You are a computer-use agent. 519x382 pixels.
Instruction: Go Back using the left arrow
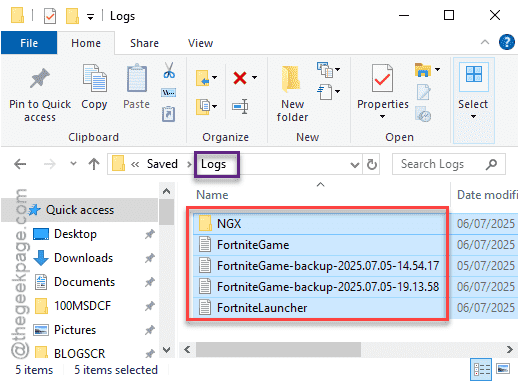tap(20, 164)
